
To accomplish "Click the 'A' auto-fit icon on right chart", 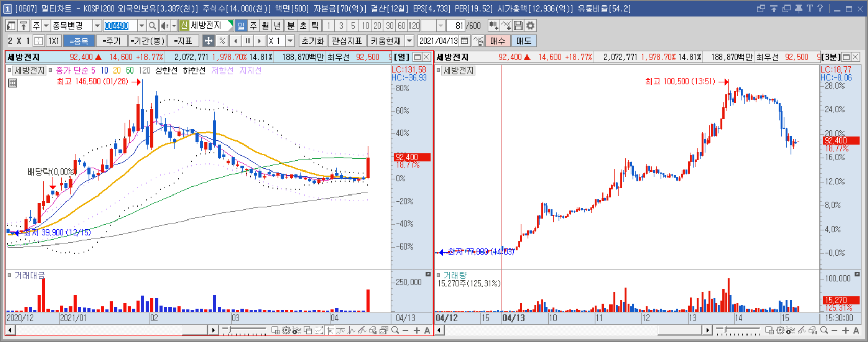I will pos(856,331).
